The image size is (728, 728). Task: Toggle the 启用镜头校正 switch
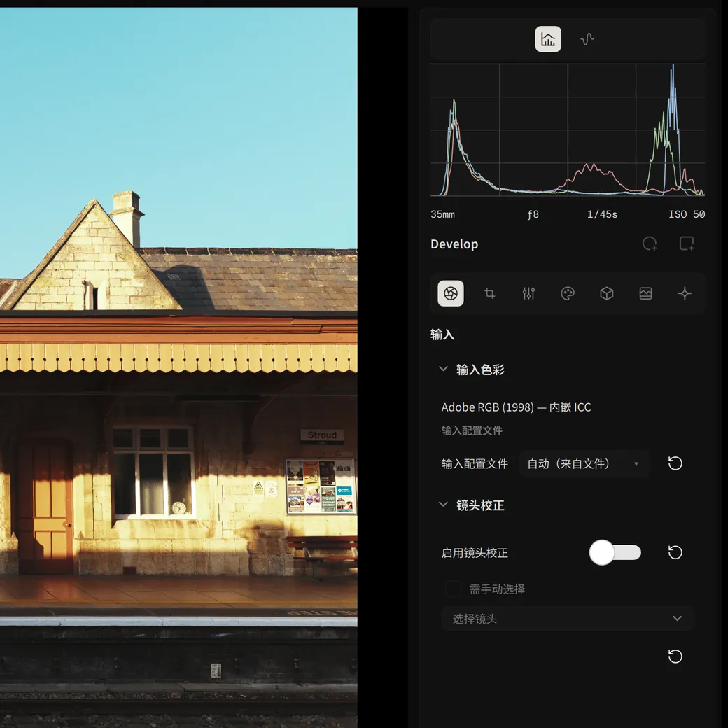[x=615, y=552]
